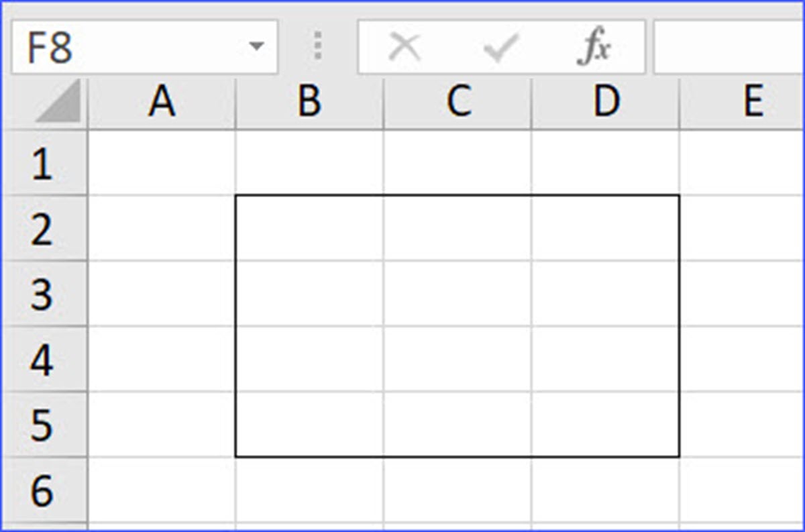Open the Name Box dropdown arrow
Image resolution: width=805 pixels, height=532 pixels.
click(x=258, y=45)
